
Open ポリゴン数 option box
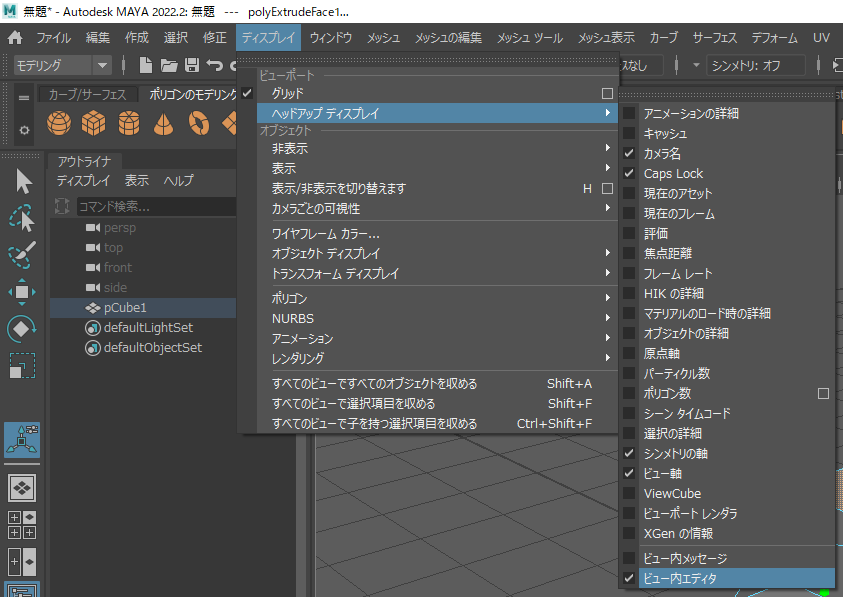pos(823,394)
